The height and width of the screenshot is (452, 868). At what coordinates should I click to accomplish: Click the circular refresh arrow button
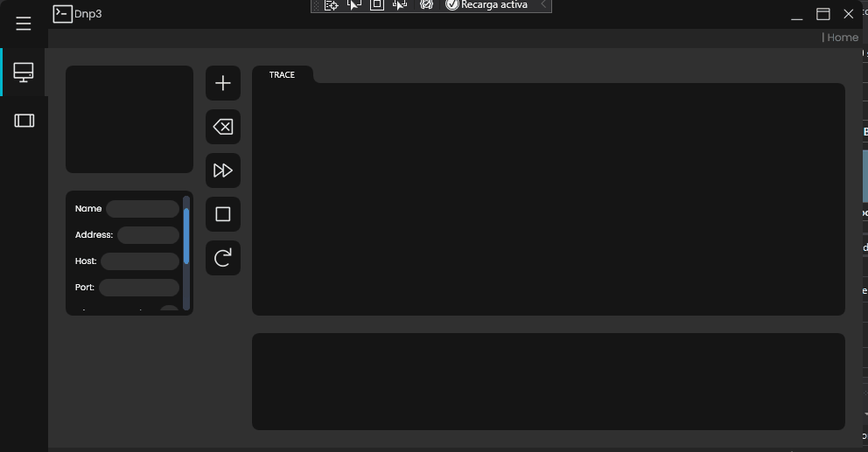[223, 258]
